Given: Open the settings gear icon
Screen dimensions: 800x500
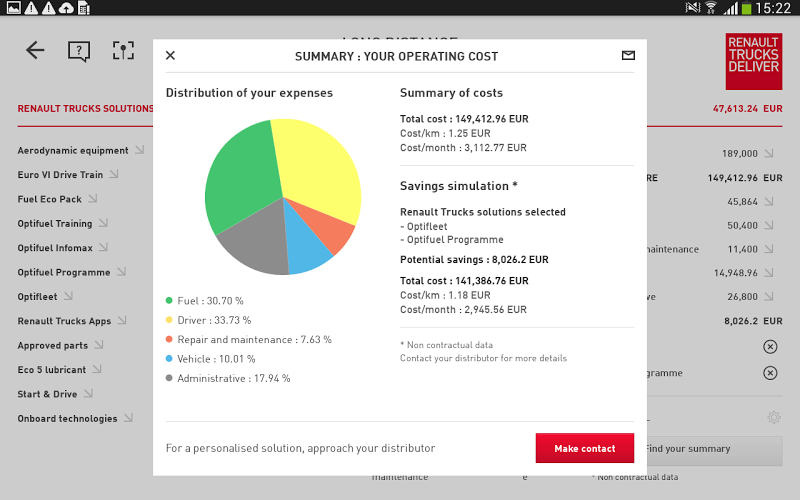Looking at the screenshot, I should (x=773, y=418).
